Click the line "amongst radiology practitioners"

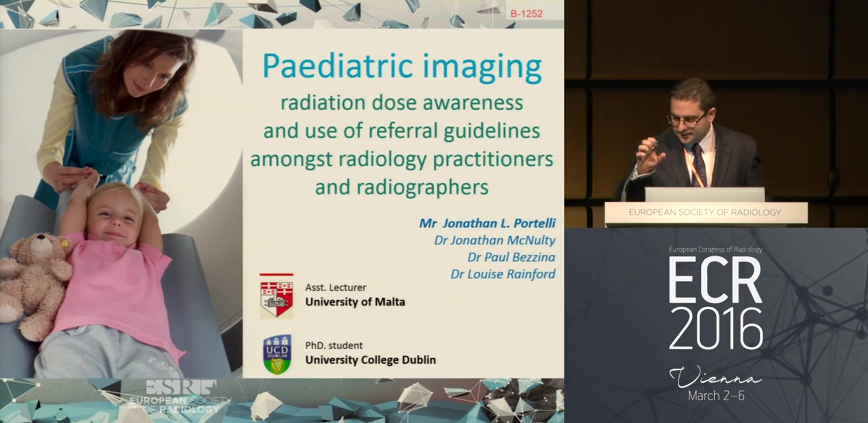[x=402, y=159]
